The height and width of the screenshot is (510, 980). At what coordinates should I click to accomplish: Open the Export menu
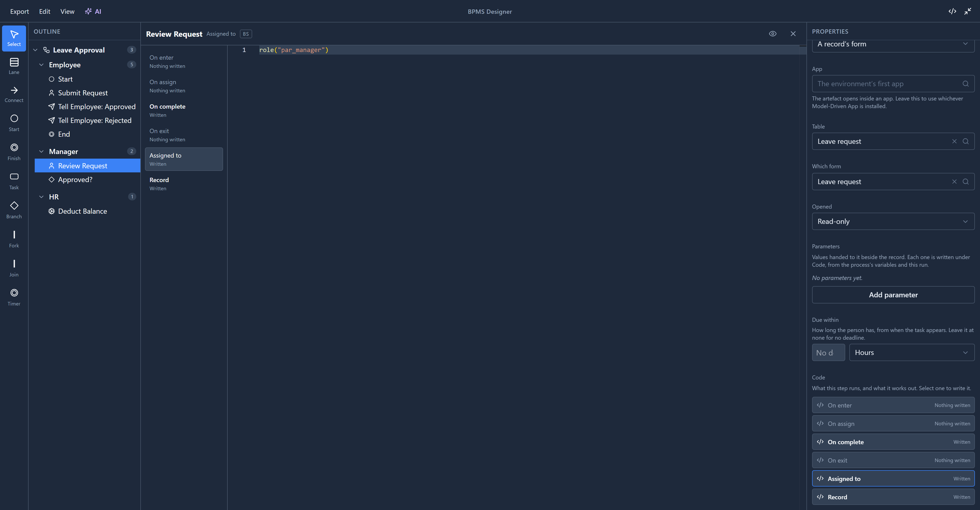pos(19,11)
